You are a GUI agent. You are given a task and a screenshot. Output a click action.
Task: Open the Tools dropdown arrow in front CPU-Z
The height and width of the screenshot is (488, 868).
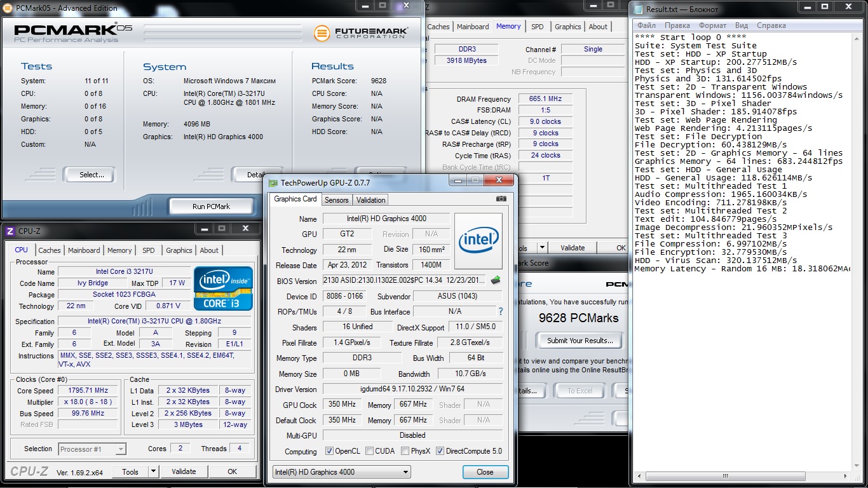point(153,471)
